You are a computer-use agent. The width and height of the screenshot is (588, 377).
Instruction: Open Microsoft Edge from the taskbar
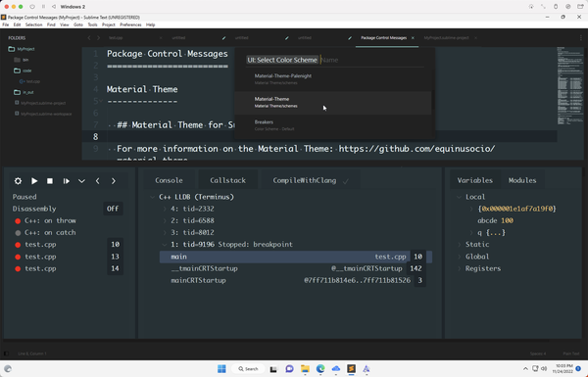320,369
